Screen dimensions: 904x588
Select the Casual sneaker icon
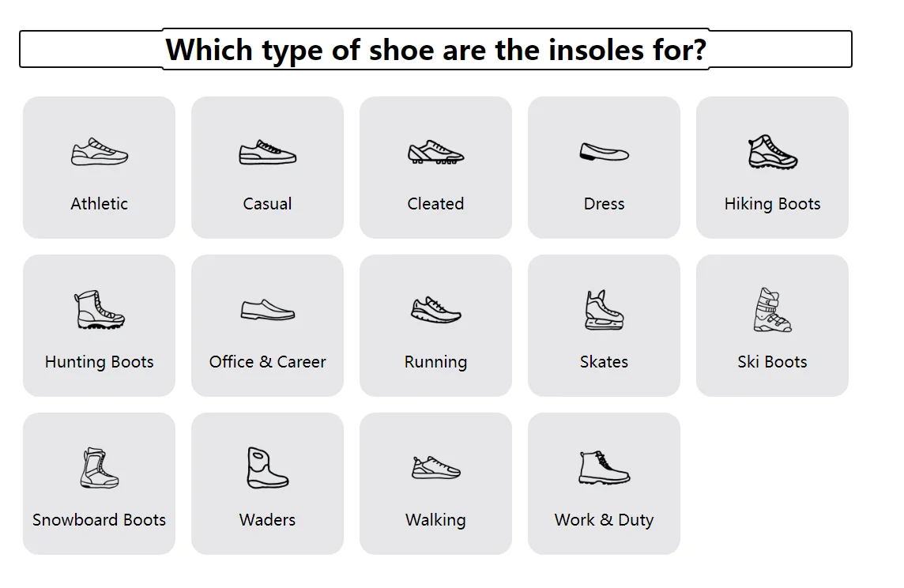pyautogui.click(x=267, y=152)
